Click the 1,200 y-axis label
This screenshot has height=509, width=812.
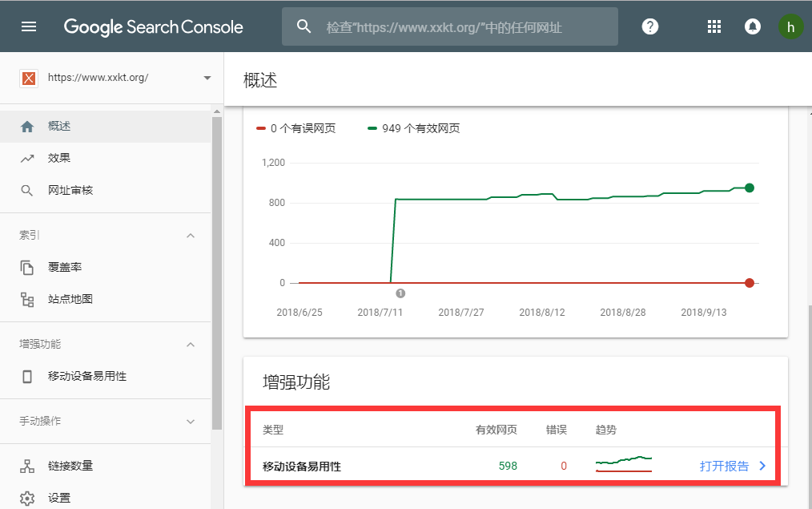273,163
